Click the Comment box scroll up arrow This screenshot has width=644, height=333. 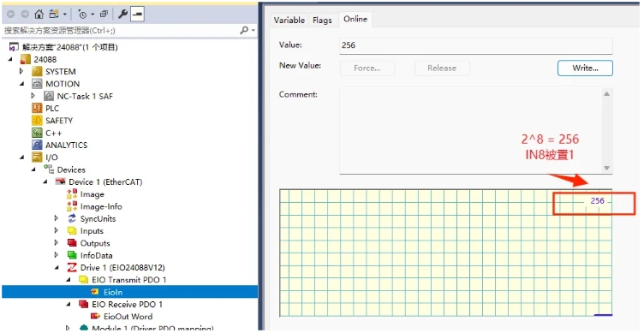[606, 94]
